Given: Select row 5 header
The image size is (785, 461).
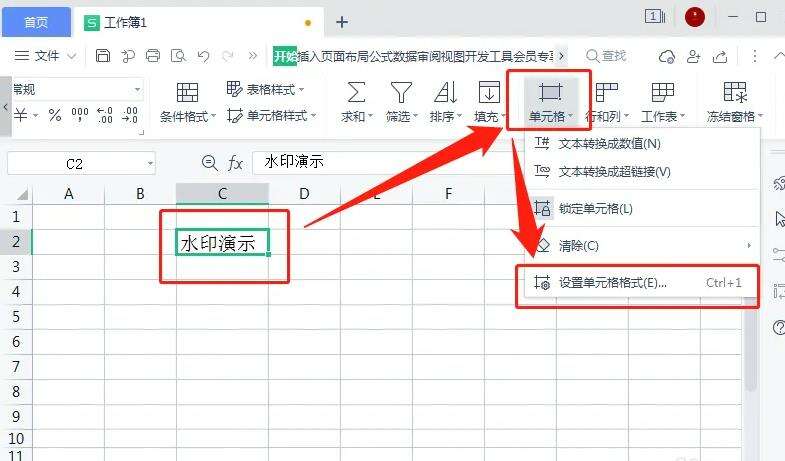Looking at the screenshot, I should pyautogui.click(x=16, y=317).
